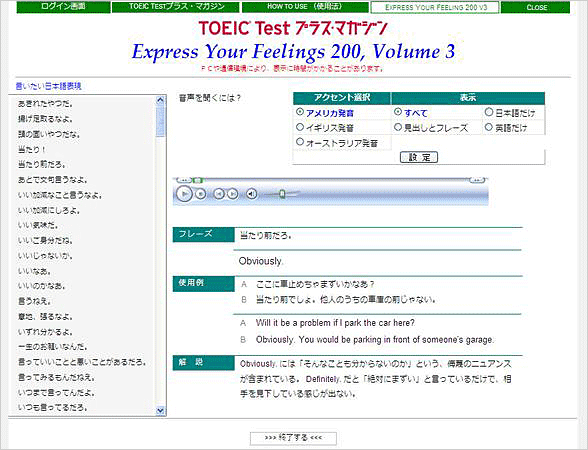Image resolution: width=588 pixels, height=450 pixels.
Task: Select phrase 言うねえ。
Action: click(34, 301)
